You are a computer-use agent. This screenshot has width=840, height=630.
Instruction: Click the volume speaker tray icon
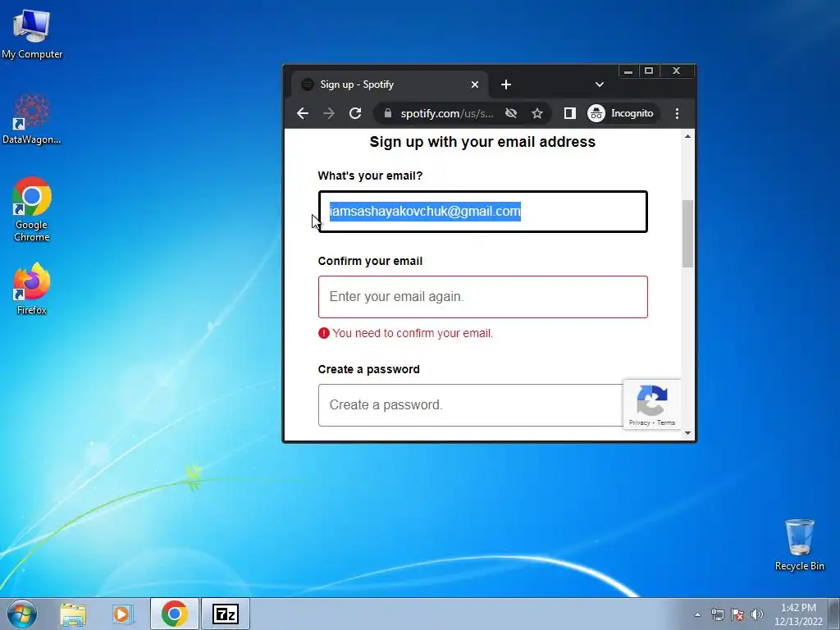pos(757,614)
